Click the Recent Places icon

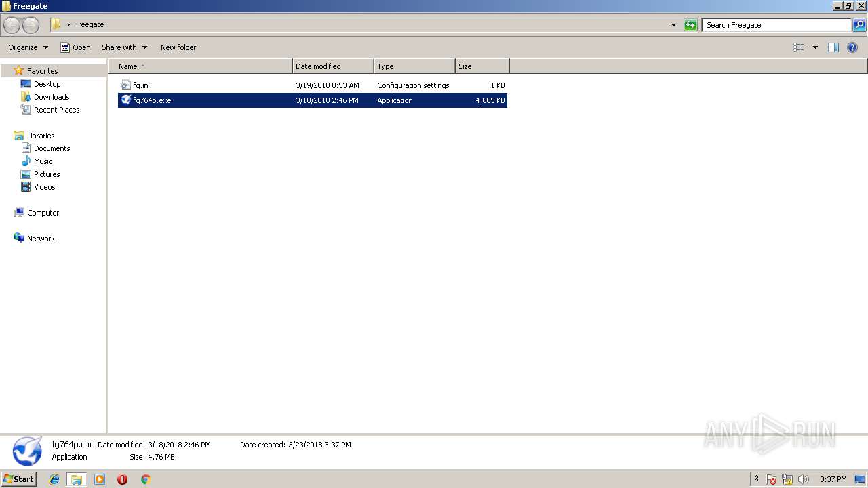coord(26,110)
